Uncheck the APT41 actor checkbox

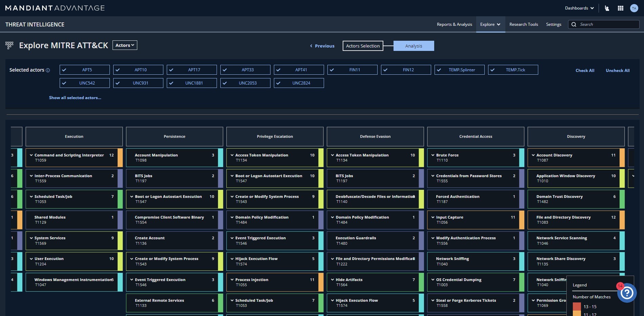tap(278, 70)
